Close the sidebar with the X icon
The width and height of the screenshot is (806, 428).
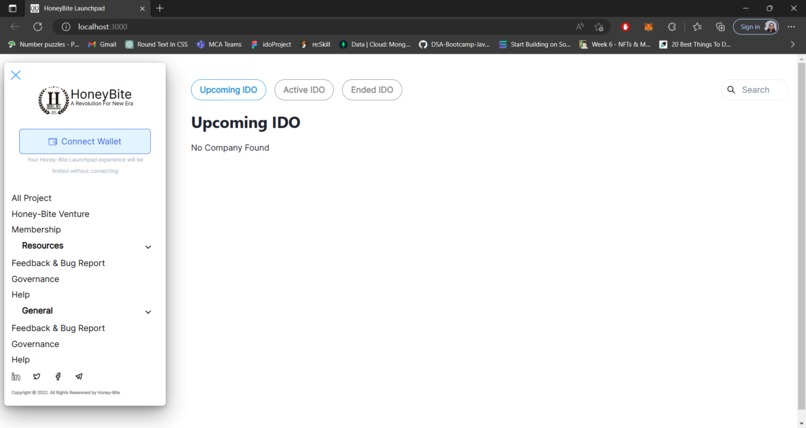point(16,75)
